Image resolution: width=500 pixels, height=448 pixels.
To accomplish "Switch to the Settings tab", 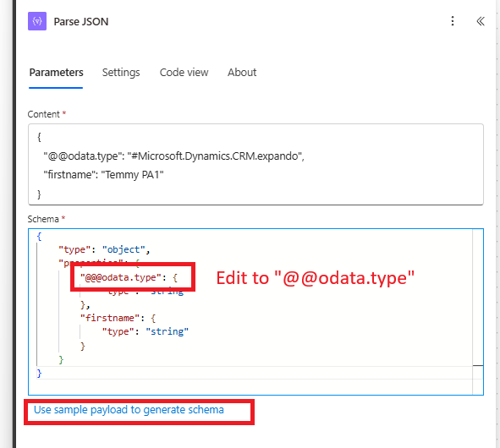I will click(121, 73).
